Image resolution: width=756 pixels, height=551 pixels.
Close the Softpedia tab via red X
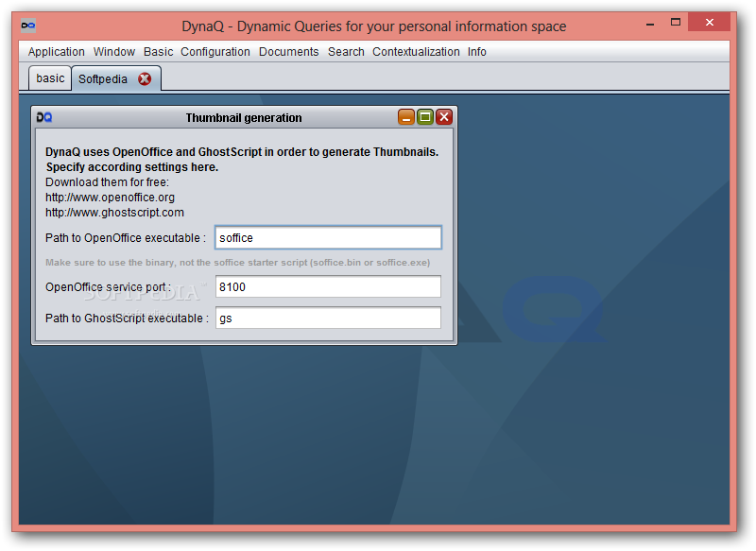tap(145, 78)
